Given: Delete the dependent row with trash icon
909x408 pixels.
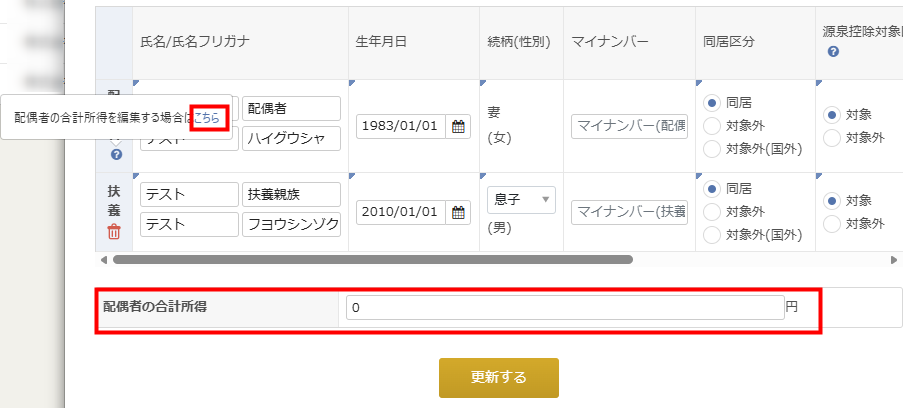Looking at the screenshot, I should point(114,232).
